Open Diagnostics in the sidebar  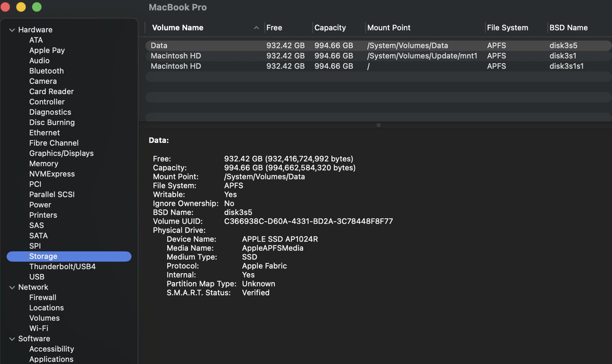(x=50, y=112)
